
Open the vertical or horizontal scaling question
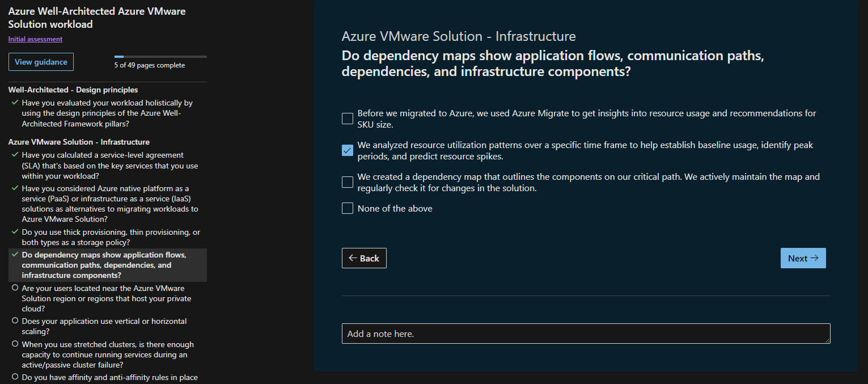(105, 326)
